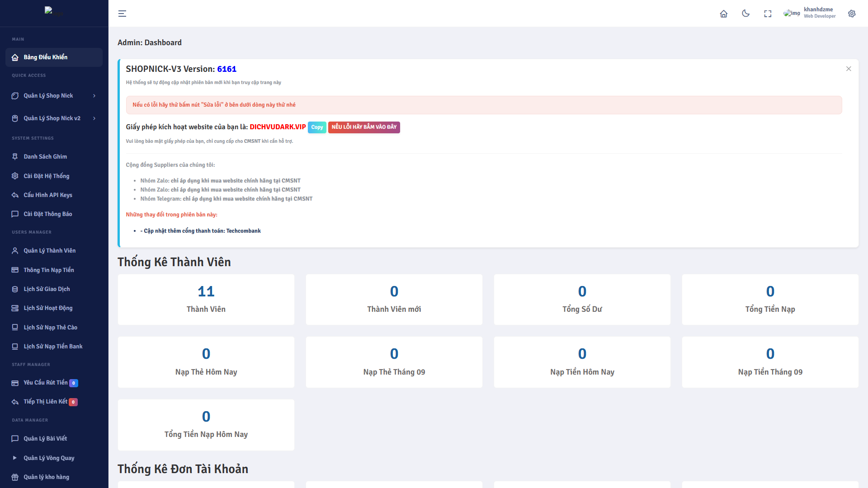
Task: Click NẾU LỖI HÃY BẤM VÀO ĐÂY button
Action: pos(364,127)
